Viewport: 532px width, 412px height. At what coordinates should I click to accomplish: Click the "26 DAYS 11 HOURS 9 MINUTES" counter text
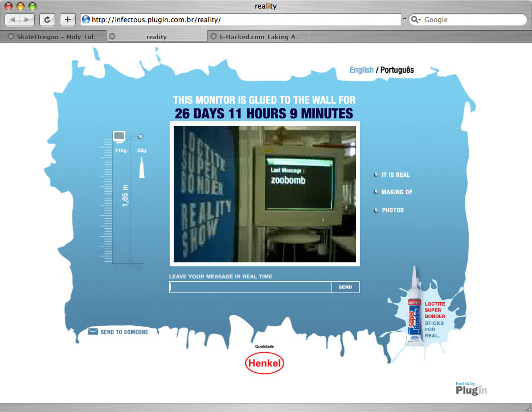click(x=264, y=114)
